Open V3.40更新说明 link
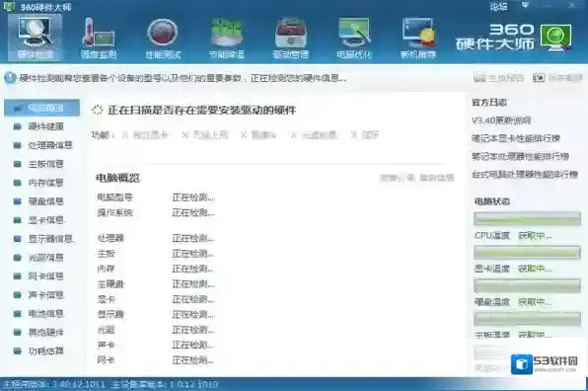This screenshot has height=391, width=588. point(501,120)
